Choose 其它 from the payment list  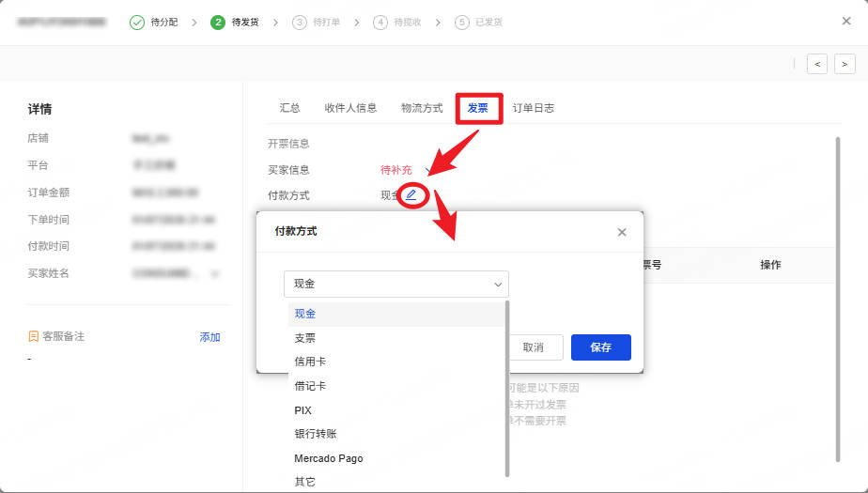395,482
